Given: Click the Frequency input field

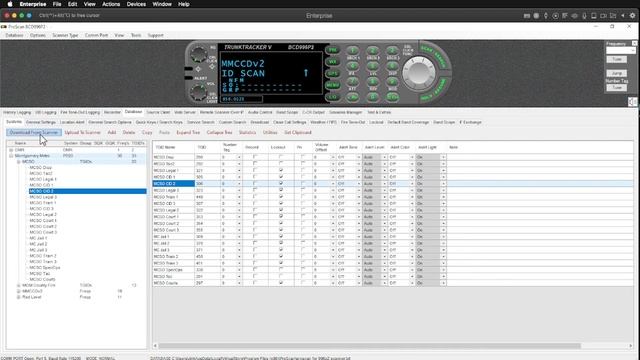Looking at the screenshot, I should (620, 51).
